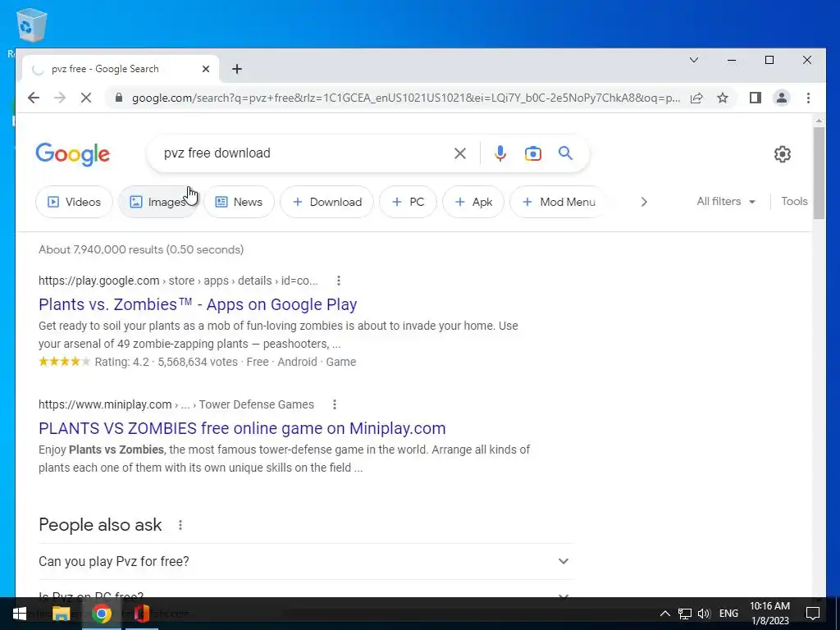Open Office icon in taskbar
The height and width of the screenshot is (630, 840).
[x=141, y=614]
